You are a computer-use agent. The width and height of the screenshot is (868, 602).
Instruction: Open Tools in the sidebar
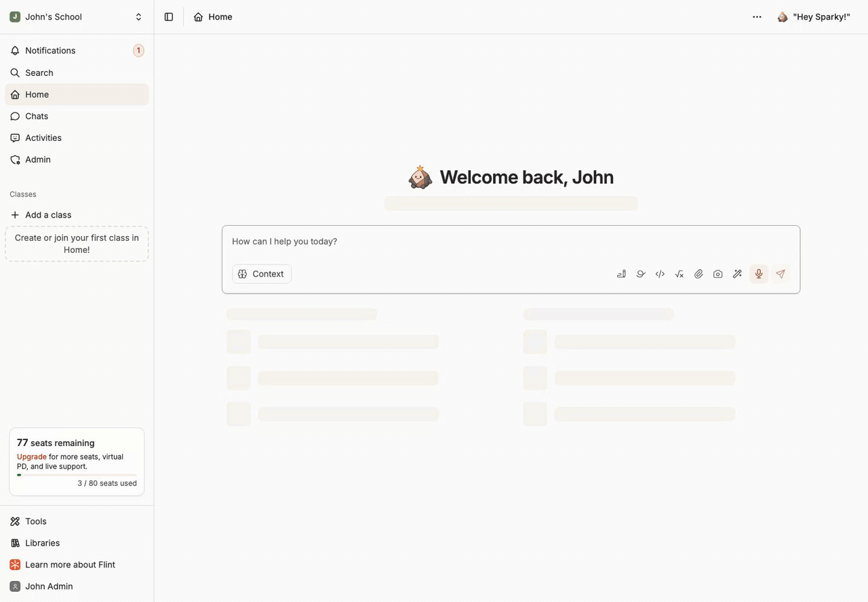click(x=77, y=521)
